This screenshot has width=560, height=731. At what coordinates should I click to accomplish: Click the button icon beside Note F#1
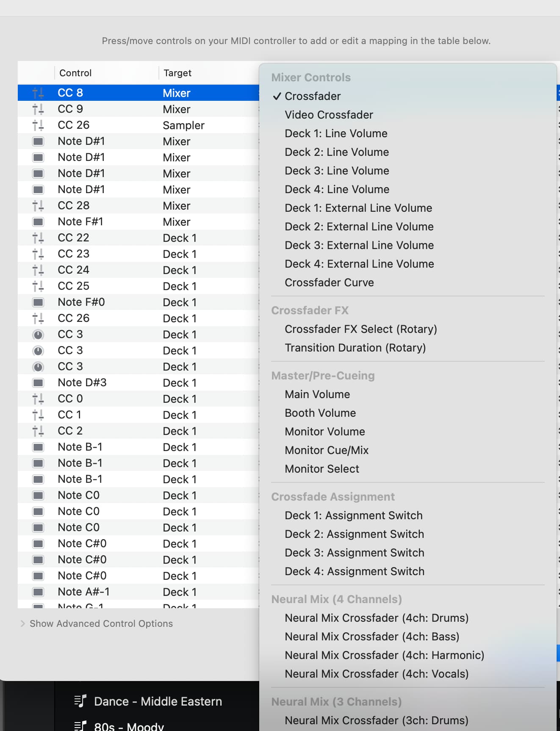point(38,222)
